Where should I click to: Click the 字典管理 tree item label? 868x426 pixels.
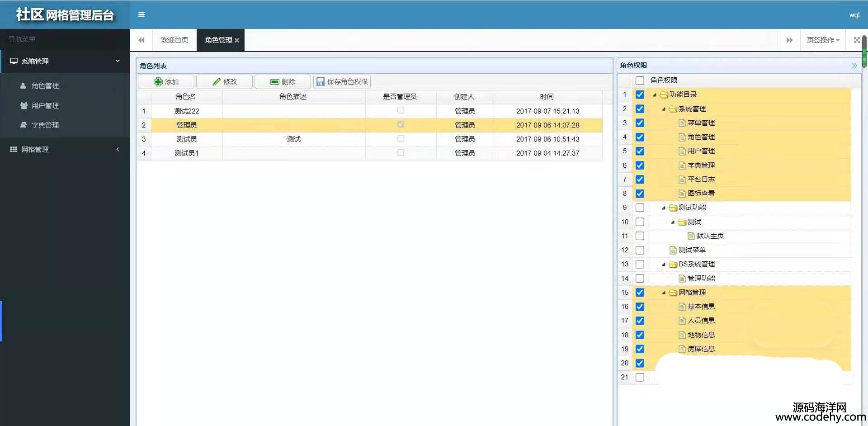pos(701,166)
